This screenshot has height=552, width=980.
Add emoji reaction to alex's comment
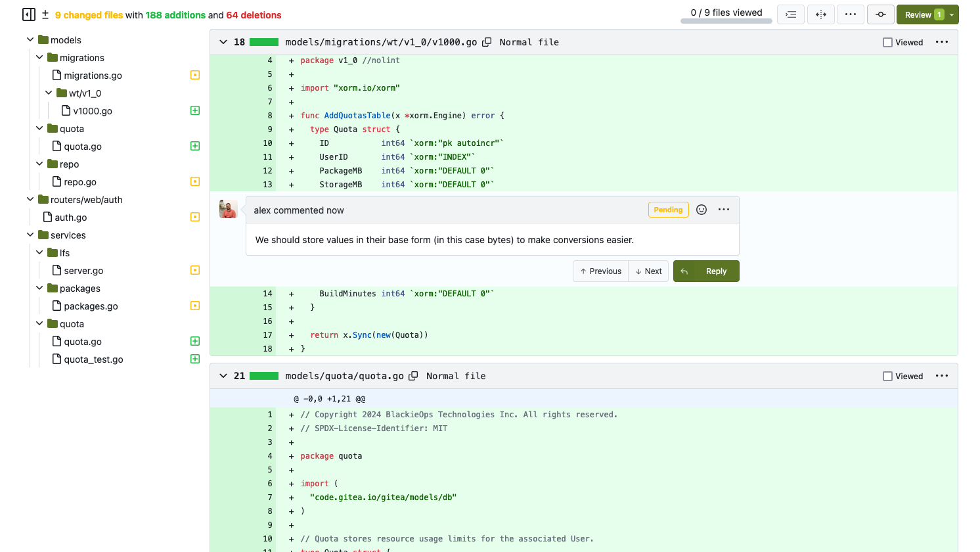[702, 210]
